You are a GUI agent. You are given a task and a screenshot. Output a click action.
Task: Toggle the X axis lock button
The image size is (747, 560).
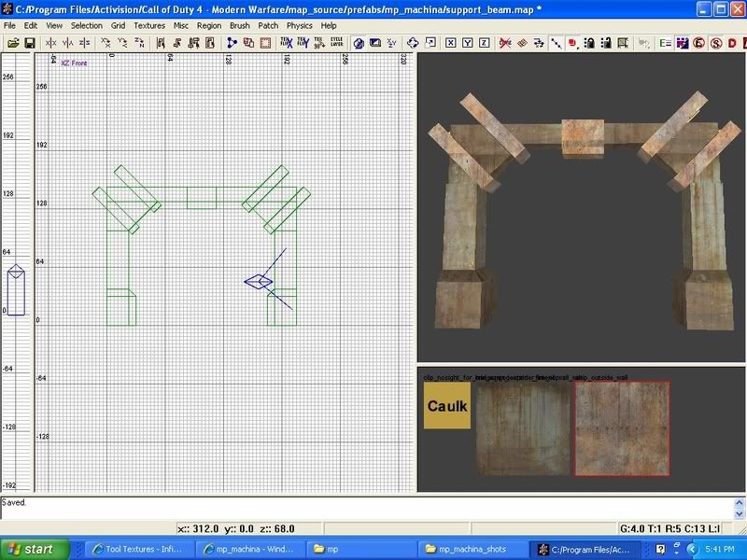tap(450, 43)
